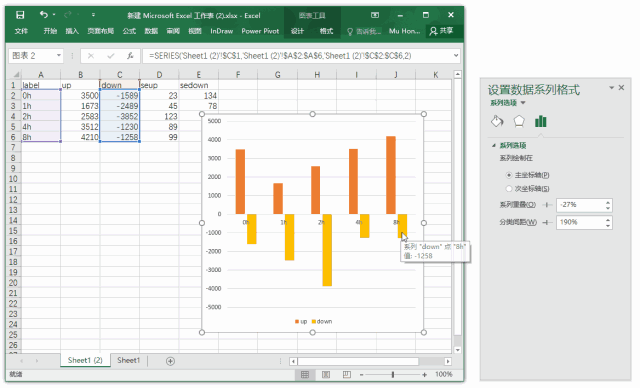Click cell containing 3500

[80, 95]
